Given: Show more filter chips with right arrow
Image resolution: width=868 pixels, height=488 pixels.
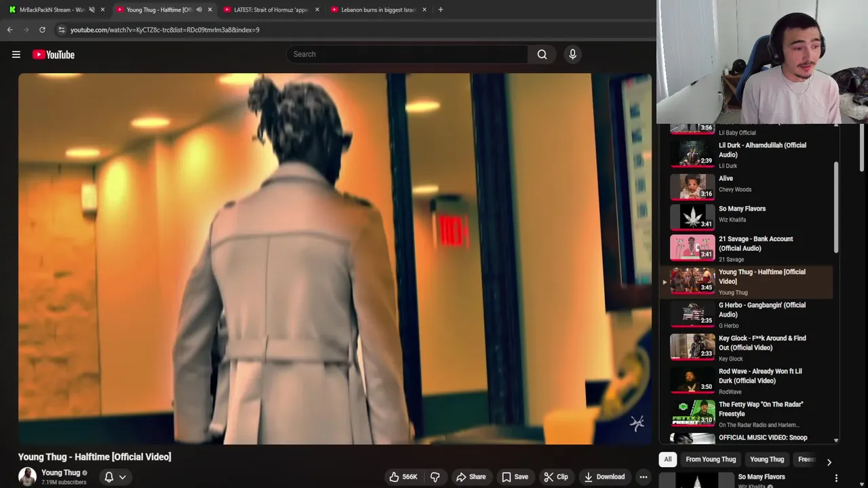Looking at the screenshot, I should (x=829, y=462).
